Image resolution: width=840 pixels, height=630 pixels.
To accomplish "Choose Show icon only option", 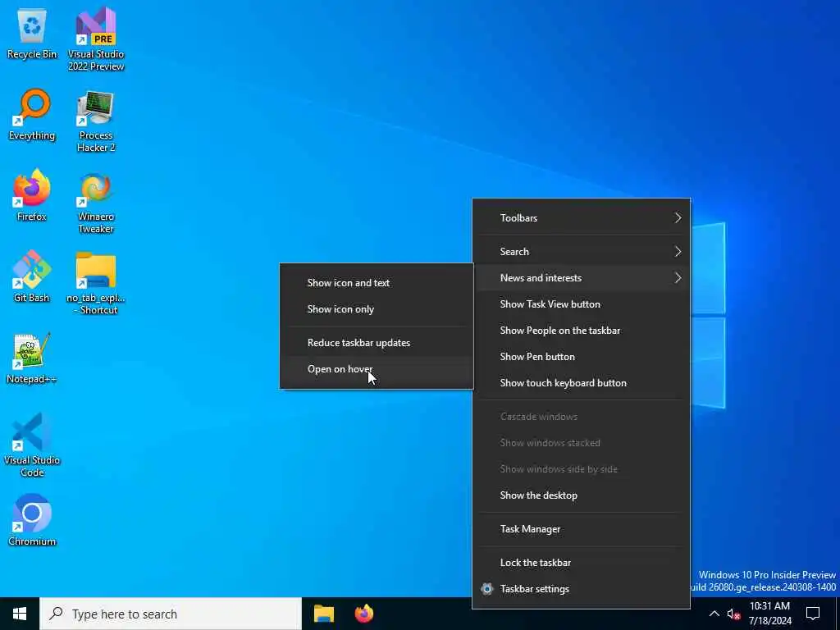I will pyautogui.click(x=377, y=309).
